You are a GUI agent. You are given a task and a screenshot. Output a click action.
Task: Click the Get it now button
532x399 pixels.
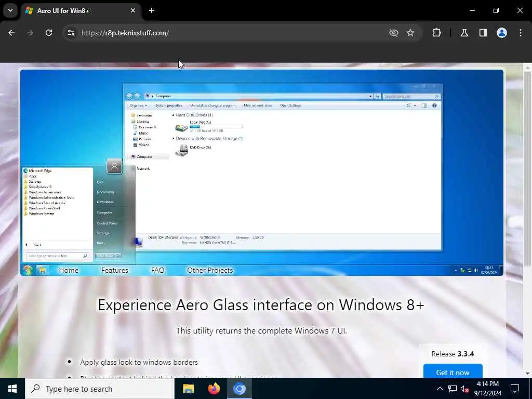tap(453, 372)
